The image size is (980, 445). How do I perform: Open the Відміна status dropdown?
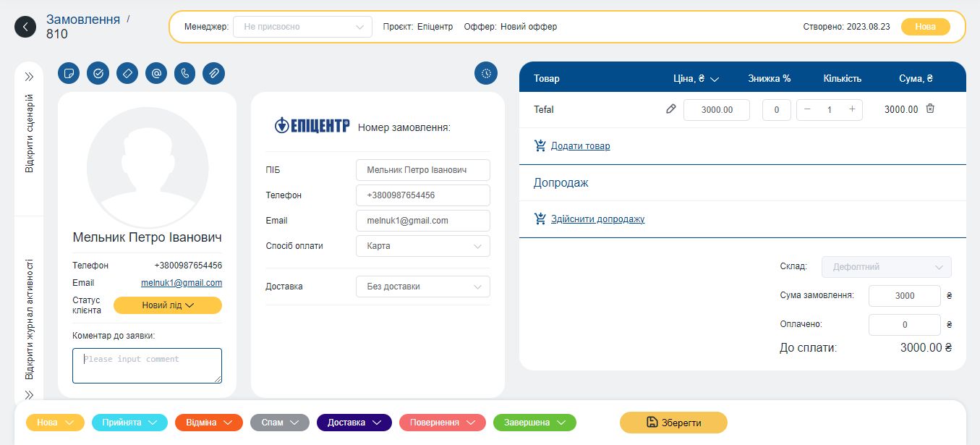(x=208, y=423)
